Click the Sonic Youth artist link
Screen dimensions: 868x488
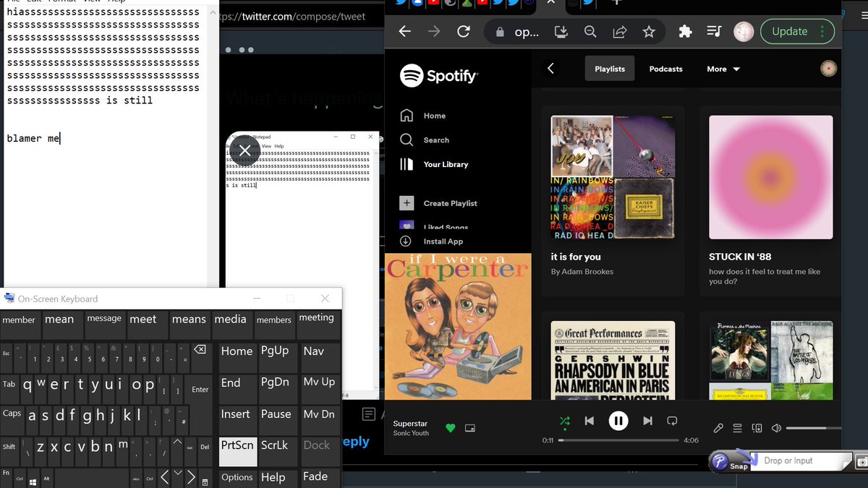[x=411, y=433]
